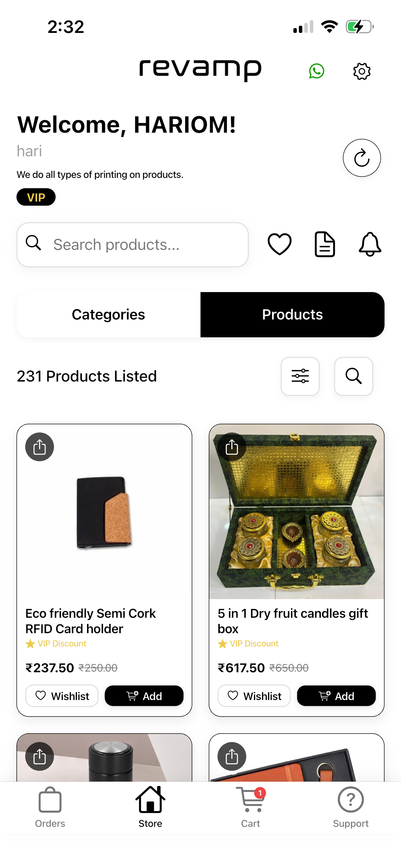Image resolution: width=401 pixels, height=868 pixels.
Task: Share the Eco friendly Cork Card holder
Action: [x=40, y=447]
